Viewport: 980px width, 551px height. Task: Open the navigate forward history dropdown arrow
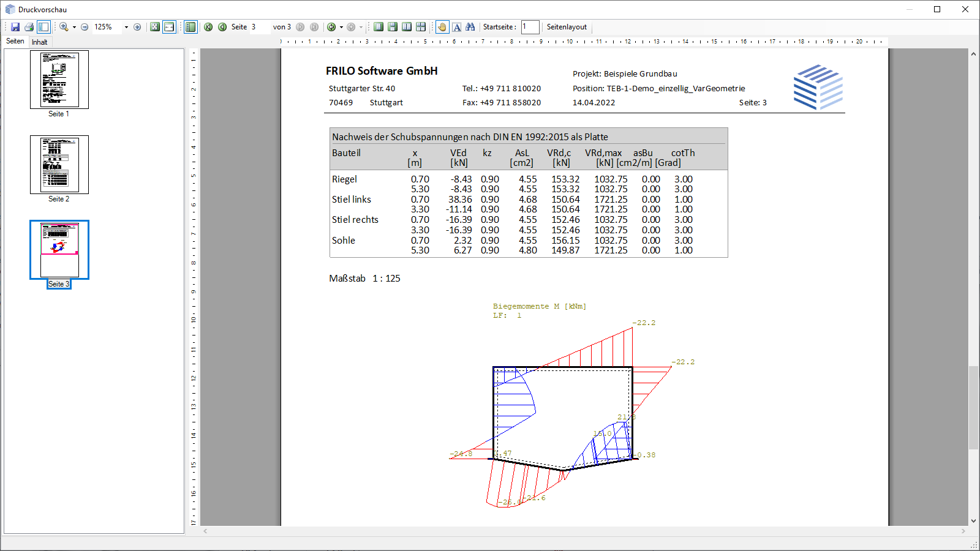[361, 27]
